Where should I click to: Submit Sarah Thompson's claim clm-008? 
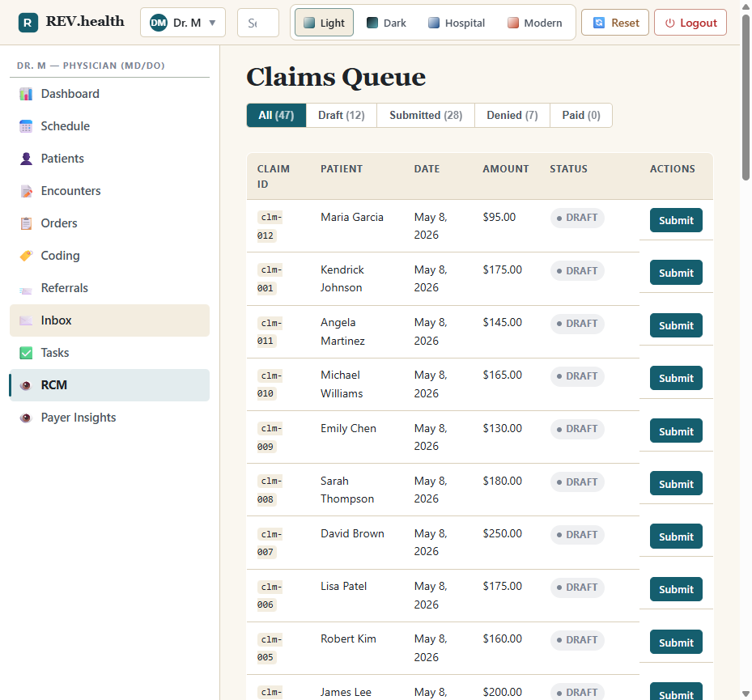point(676,483)
